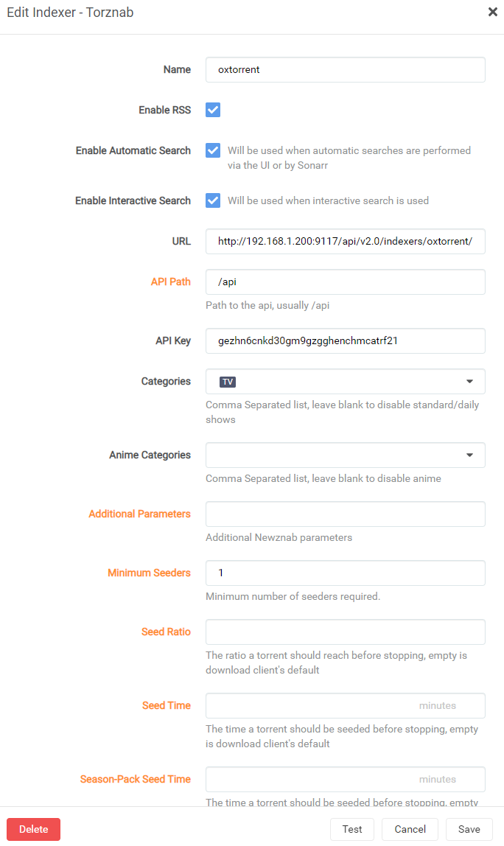Open the Categories dropdown arrow
The height and width of the screenshot is (846, 504).
coord(469,382)
